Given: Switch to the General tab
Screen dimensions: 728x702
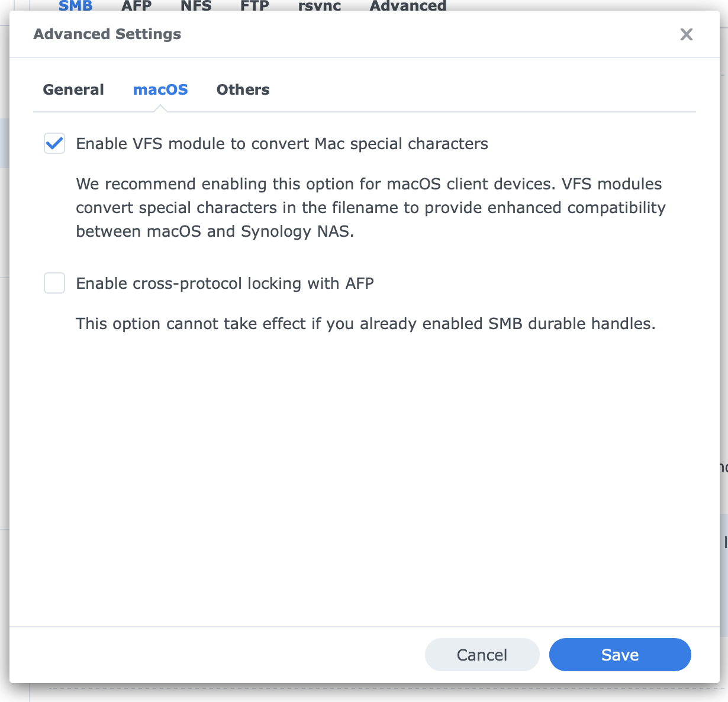Looking at the screenshot, I should tap(73, 90).
